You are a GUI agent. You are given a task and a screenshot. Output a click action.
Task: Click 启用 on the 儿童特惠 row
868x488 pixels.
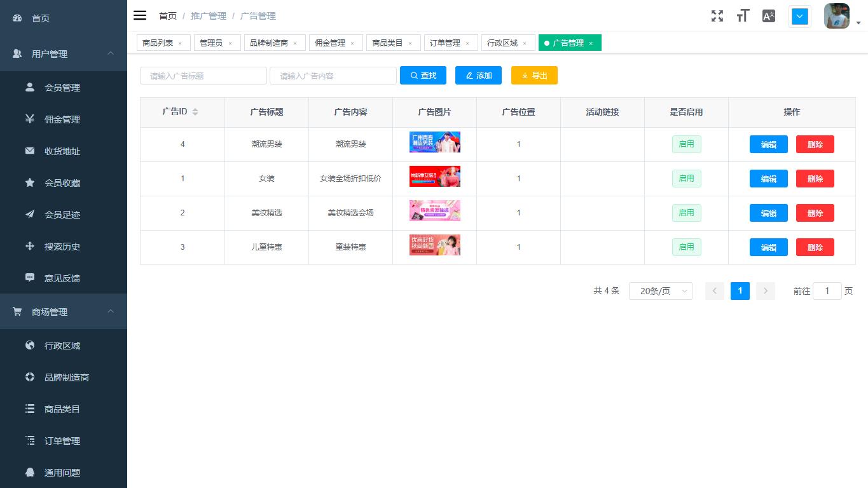686,247
